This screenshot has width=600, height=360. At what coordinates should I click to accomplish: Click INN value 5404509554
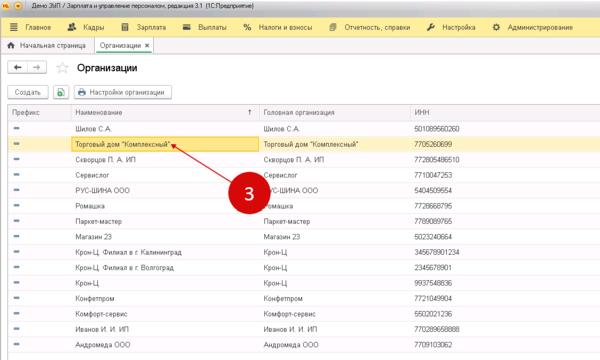tap(433, 191)
